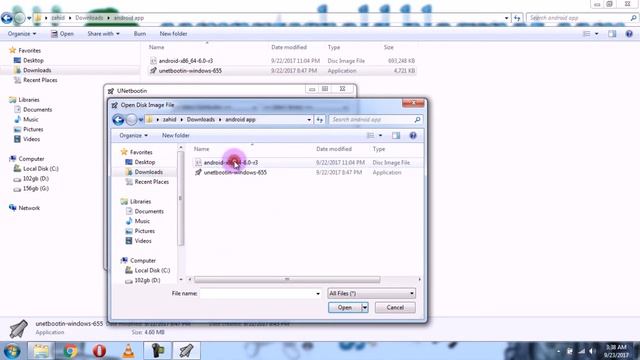The height and width of the screenshot is (360, 640).
Task: Click Burn in Explorer toolbar
Action: tap(140, 34)
